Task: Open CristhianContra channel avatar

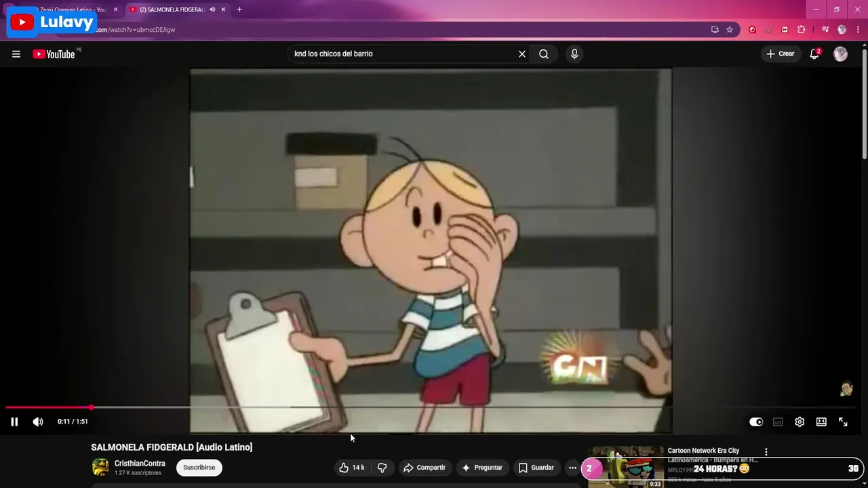Action: 100,467
